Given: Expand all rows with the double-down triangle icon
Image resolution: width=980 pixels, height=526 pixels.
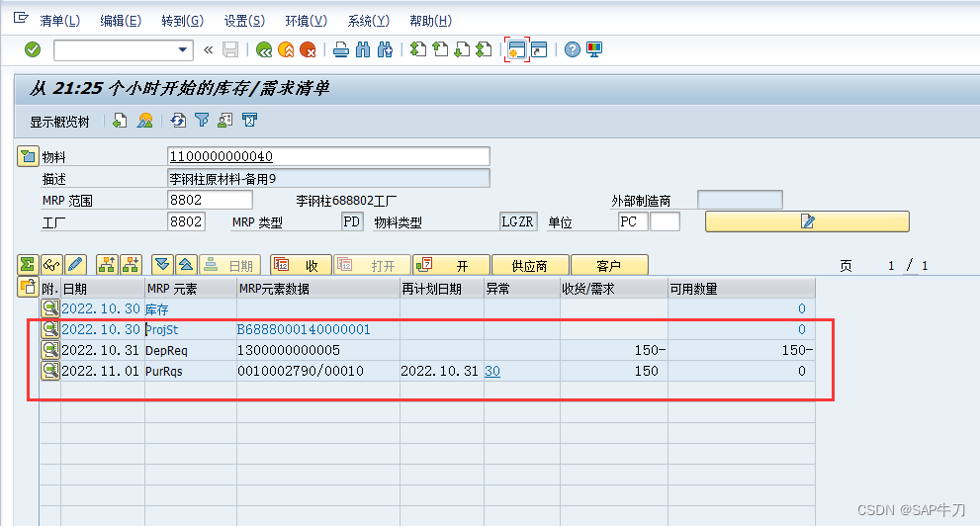Looking at the screenshot, I should 162,265.
